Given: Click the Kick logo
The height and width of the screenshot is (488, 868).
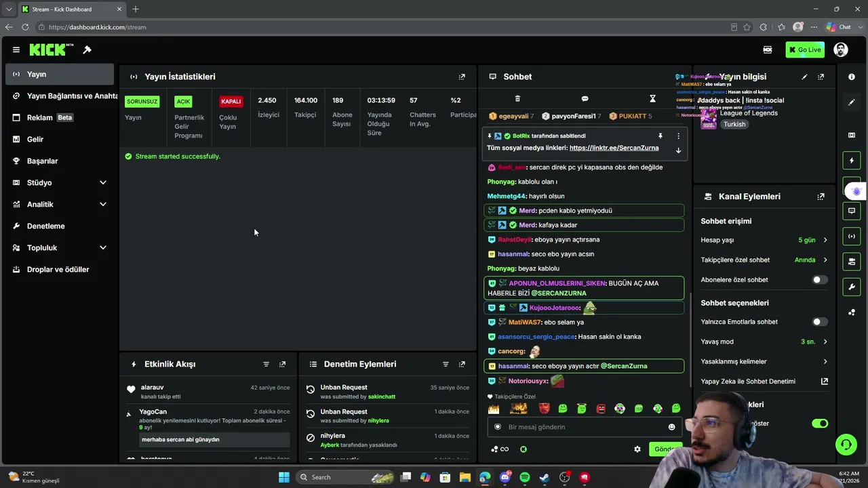Looking at the screenshot, I should pos(52,49).
